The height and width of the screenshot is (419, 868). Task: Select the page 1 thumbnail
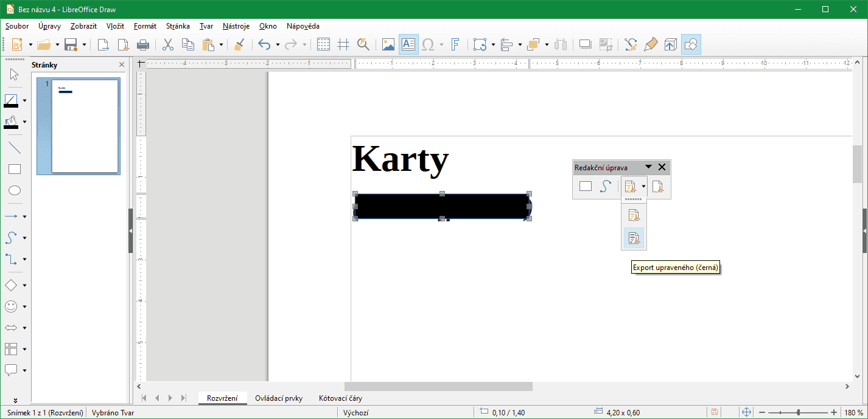pos(85,126)
